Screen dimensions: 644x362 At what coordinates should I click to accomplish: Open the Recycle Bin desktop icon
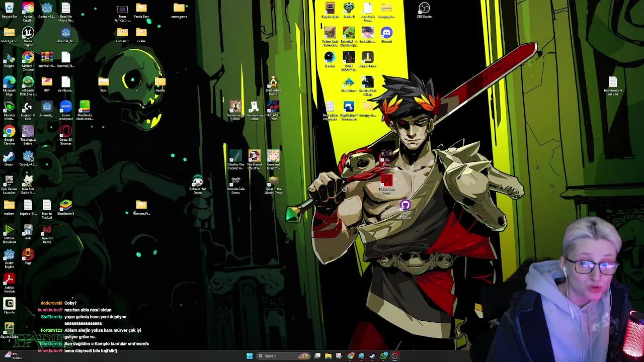(x=9, y=10)
